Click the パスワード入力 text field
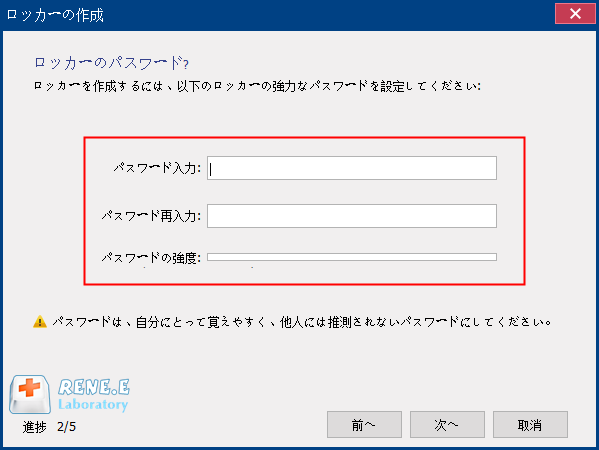Image resolution: width=599 pixels, height=450 pixels. [352, 168]
